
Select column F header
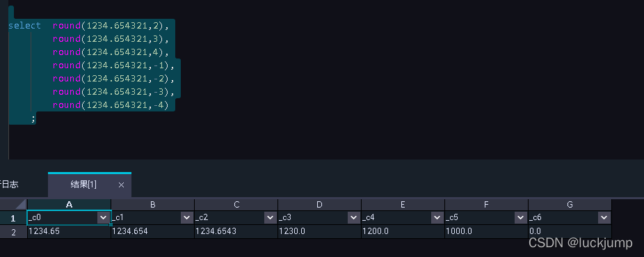click(x=486, y=205)
